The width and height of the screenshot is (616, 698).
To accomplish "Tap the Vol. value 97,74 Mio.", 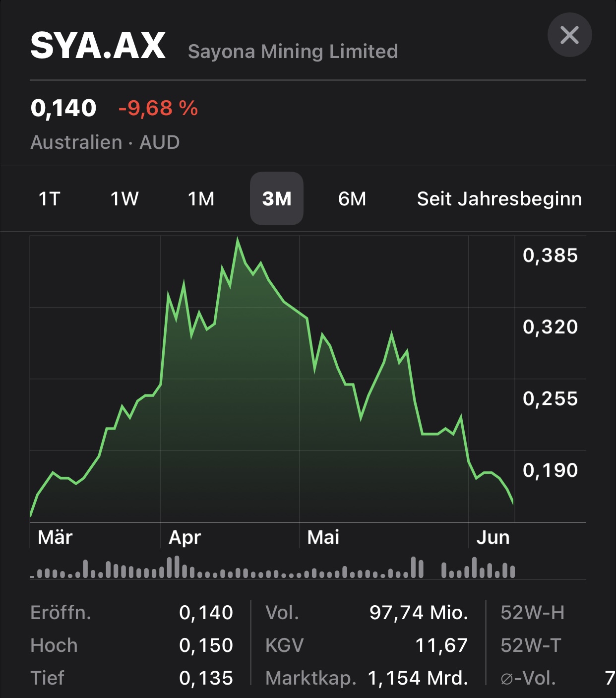I will tap(419, 613).
